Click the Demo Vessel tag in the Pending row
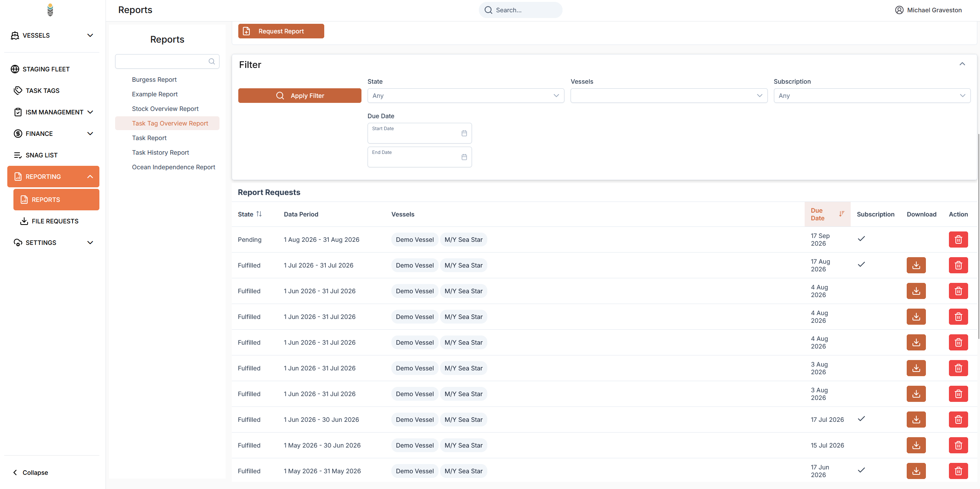This screenshot has width=980, height=489. pyautogui.click(x=415, y=240)
